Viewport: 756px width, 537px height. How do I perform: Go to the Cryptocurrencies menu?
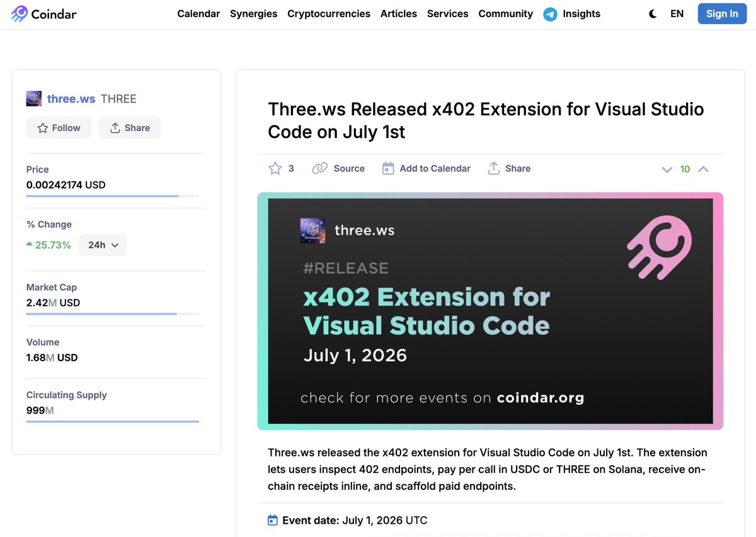329,13
